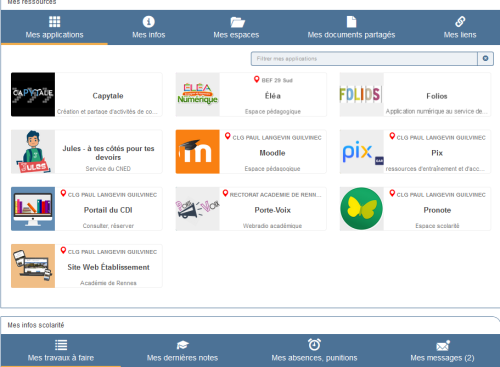Click the ressources d'entraînement description under Pix
This screenshot has height=367, width=500.
click(x=435, y=169)
